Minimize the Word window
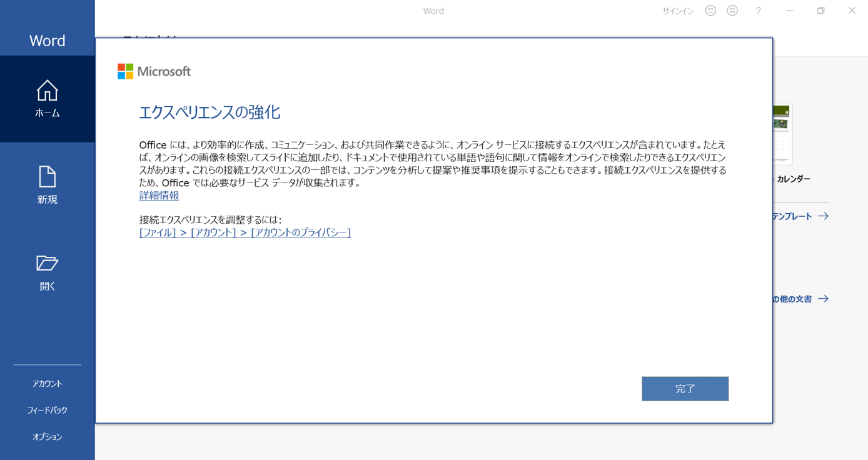The width and height of the screenshot is (868, 460). tap(789, 11)
